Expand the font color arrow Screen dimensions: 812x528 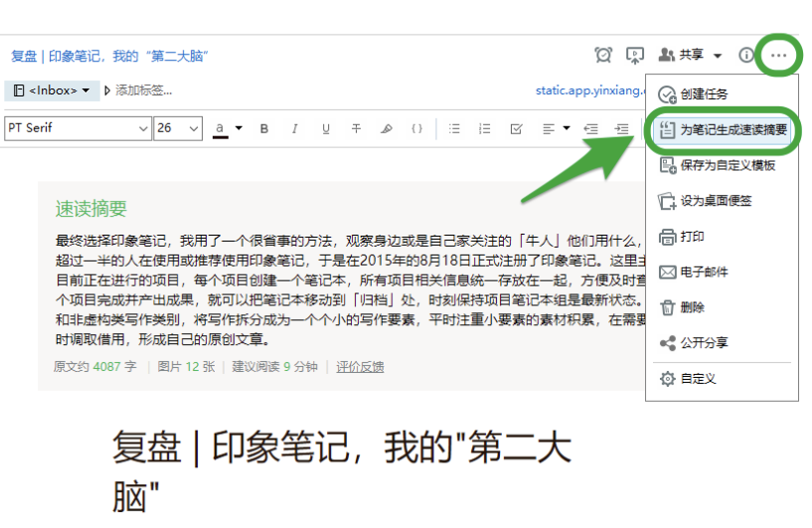pyautogui.click(x=239, y=127)
